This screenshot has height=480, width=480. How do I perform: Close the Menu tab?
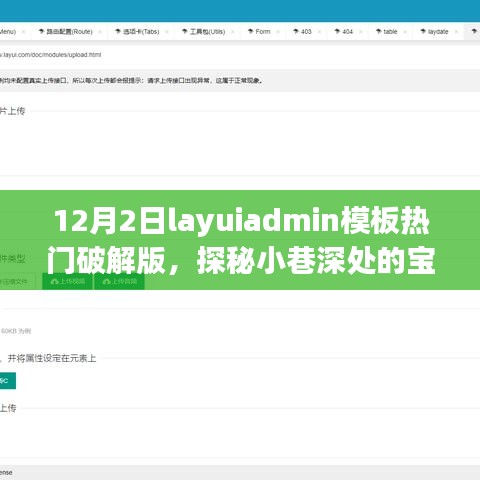point(24,32)
